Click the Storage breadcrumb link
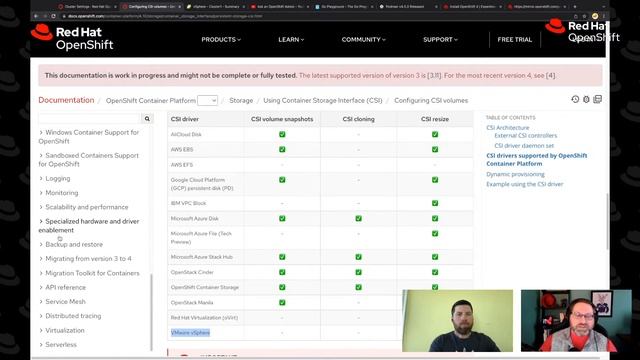This screenshot has height=360, width=640. pos(241,100)
